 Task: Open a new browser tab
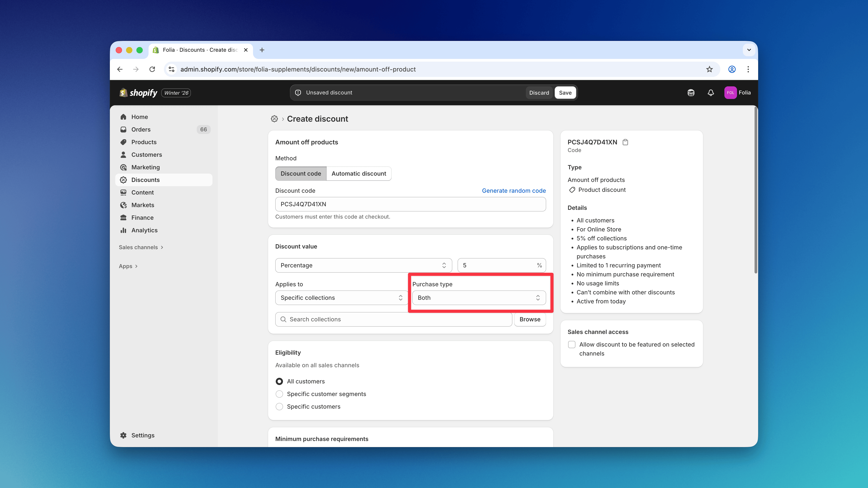[262, 50]
